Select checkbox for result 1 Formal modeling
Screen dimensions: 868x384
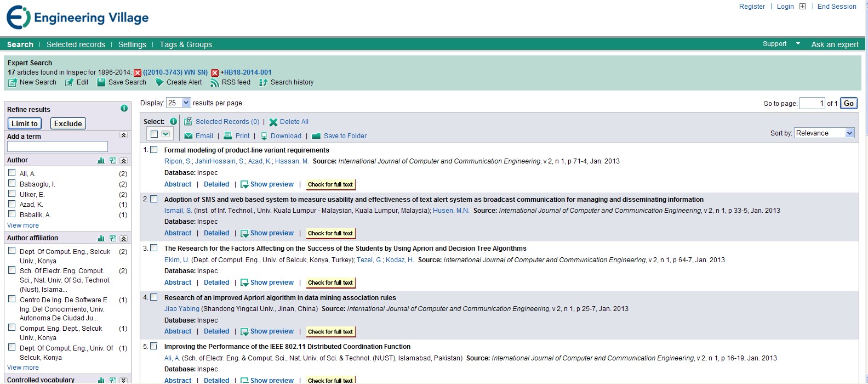tap(154, 149)
